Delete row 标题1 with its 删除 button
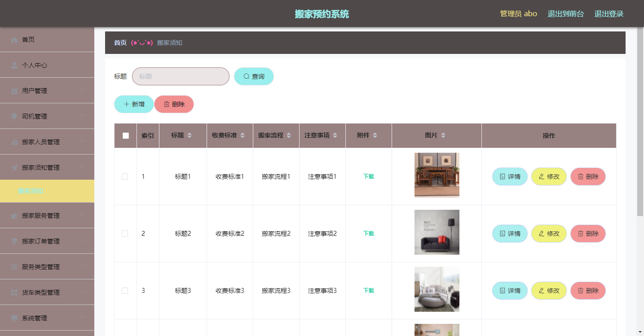This screenshot has width=644, height=336. [588, 177]
